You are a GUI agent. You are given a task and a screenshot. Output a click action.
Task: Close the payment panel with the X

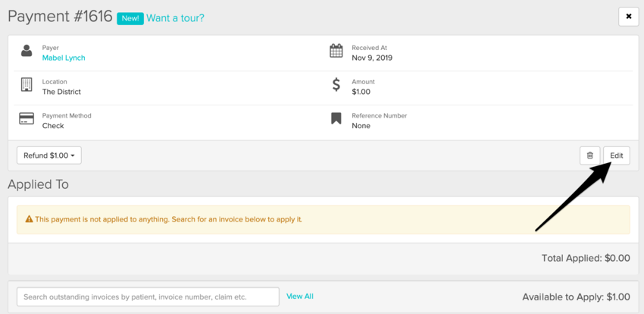[628, 17]
